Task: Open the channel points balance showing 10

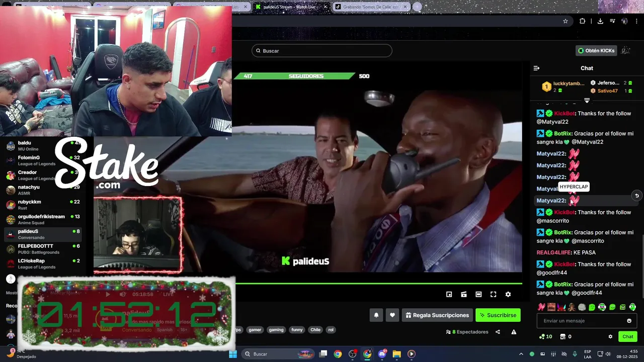Action: pos(546,337)
